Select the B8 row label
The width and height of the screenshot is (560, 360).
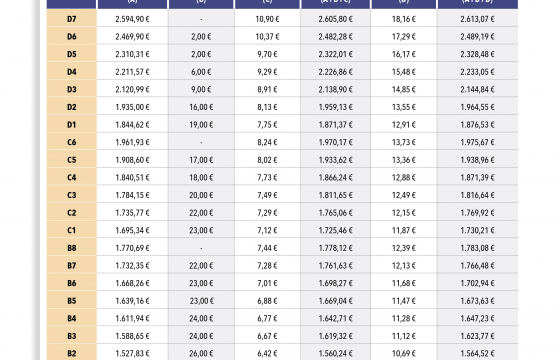tap(71, 248)
